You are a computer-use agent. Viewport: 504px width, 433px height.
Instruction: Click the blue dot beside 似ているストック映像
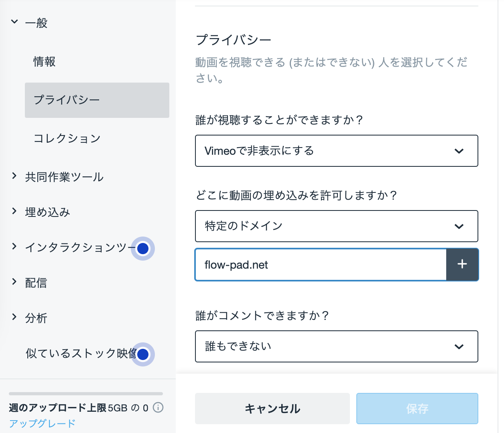[143, 354]
